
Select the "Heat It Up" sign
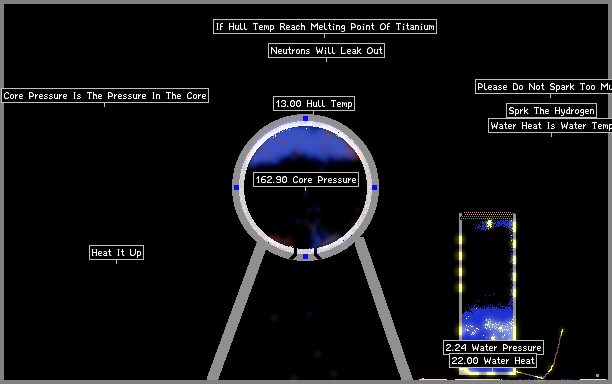coord(116,252)
